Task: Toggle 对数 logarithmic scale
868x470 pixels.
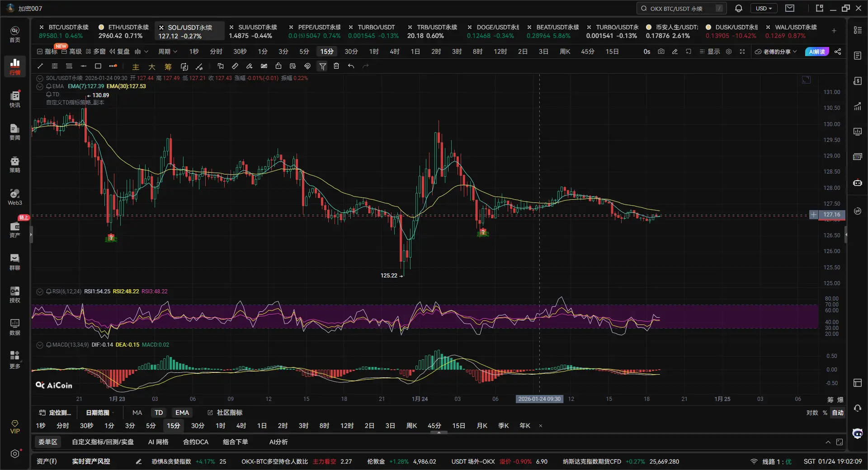Action: click(x=812, y=413)
